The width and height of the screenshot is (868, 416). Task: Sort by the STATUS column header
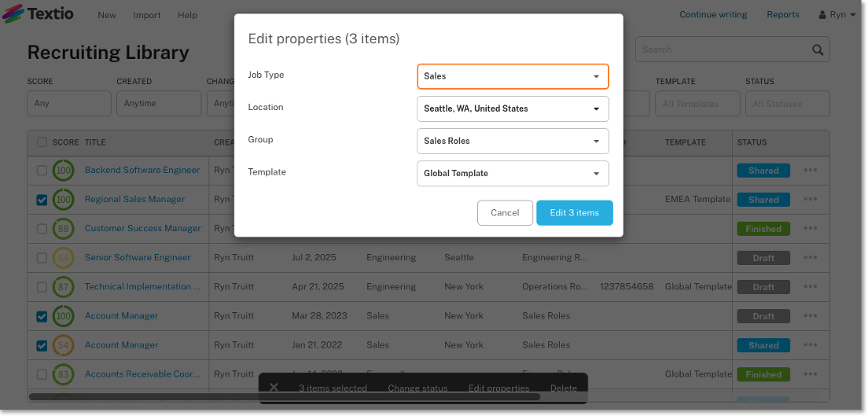coord(752,142)
